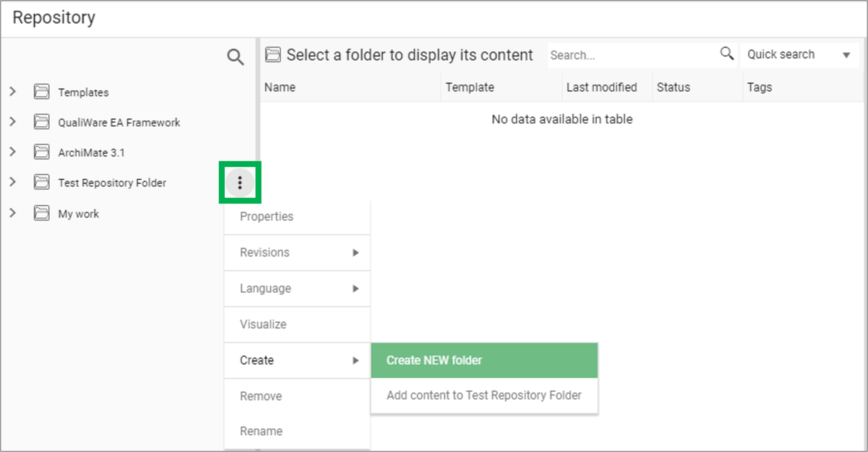Expand the QualiWare EA Framework tree node
The width and height of the screenshot is (868, 452).
[12, 122]
